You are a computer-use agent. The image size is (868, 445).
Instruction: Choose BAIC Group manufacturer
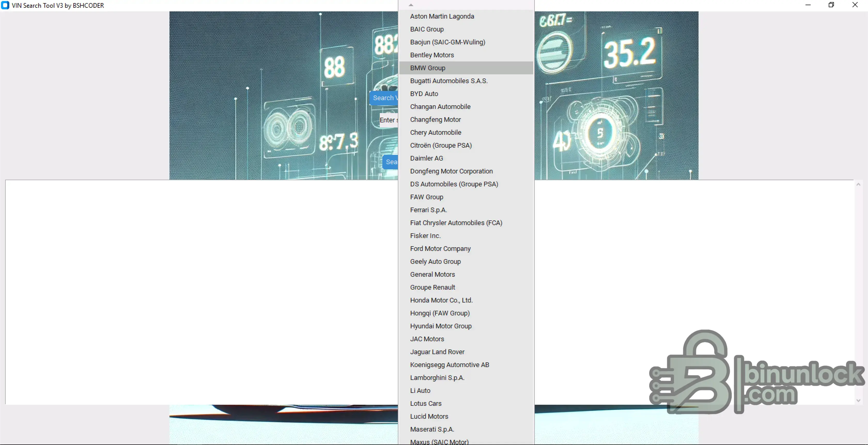point(466,29)
